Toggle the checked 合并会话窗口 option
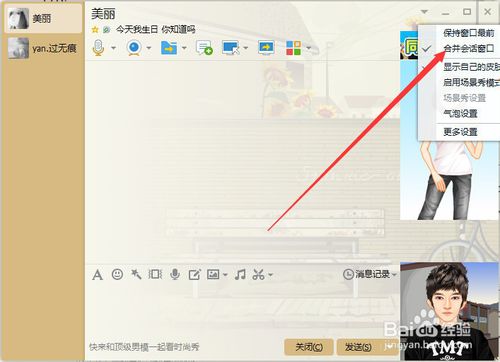Viewport: 500px width, 362px height. 468,49
